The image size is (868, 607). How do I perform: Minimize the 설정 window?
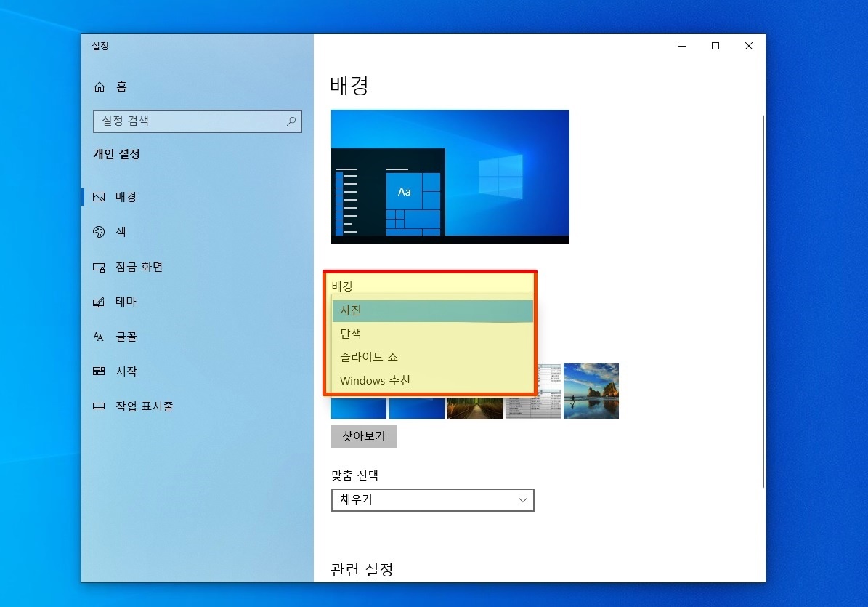[x=682, y=46]
